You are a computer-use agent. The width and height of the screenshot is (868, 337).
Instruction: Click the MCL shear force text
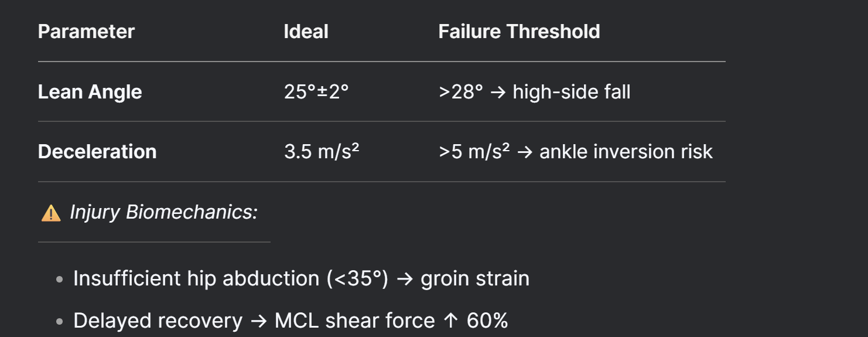coord(355,321)
